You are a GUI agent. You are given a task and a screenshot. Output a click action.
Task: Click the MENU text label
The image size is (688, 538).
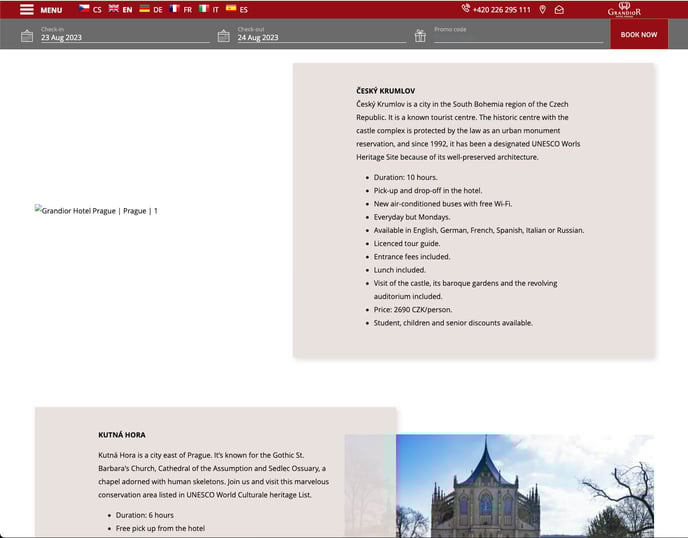[51, 10]
